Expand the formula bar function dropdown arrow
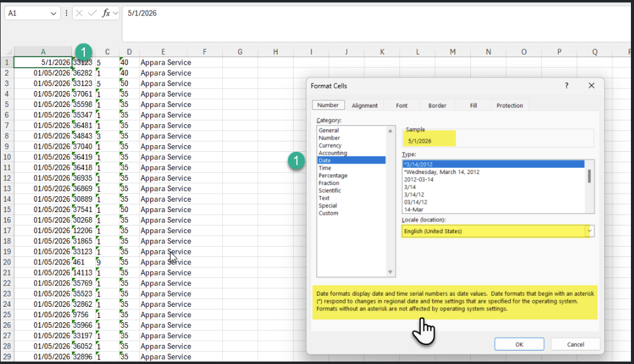Screen dimensions: 634x364 [116, 14]
